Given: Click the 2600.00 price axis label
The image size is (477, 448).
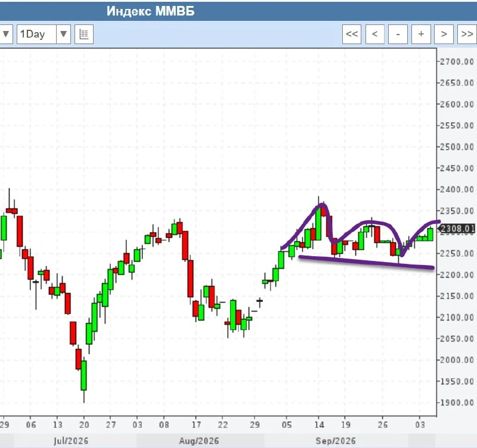Looking at the screenshot, I should click(x=457, y=104).
